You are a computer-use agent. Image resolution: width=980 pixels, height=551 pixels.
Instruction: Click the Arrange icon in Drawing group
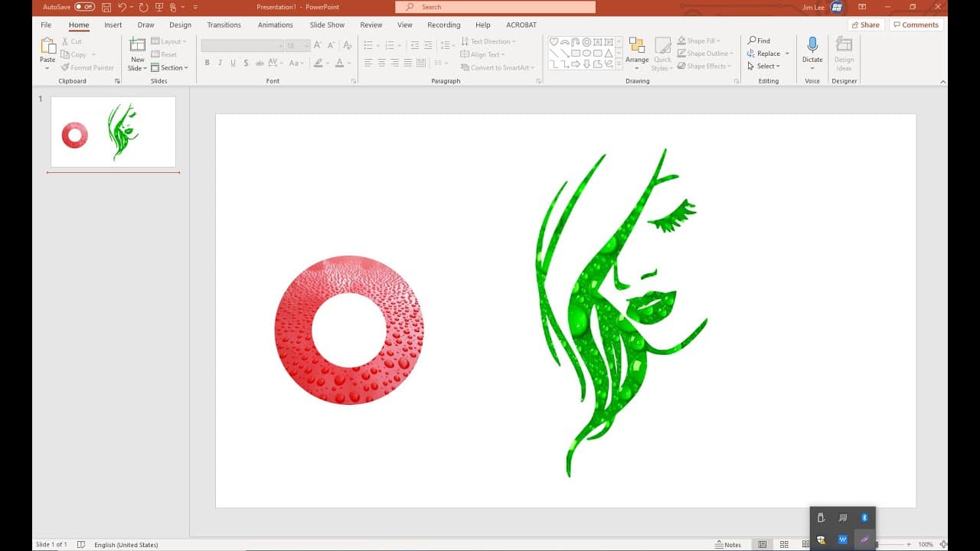click(636, 45)
